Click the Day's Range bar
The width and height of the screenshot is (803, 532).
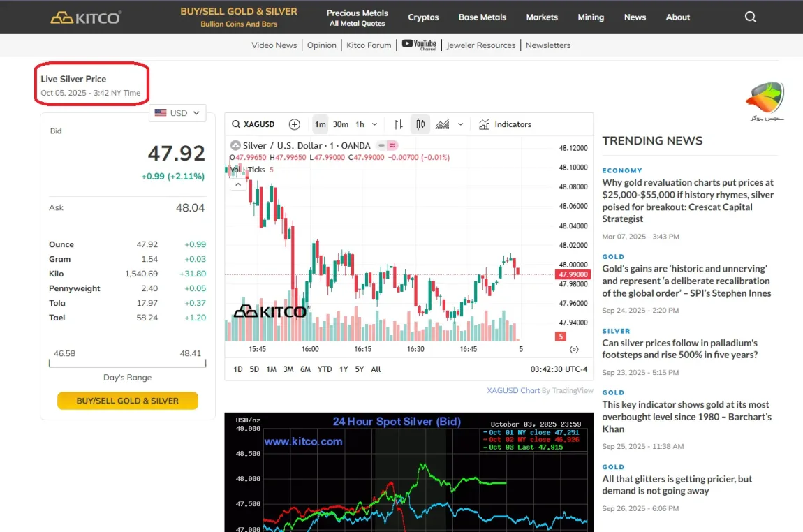128,363
